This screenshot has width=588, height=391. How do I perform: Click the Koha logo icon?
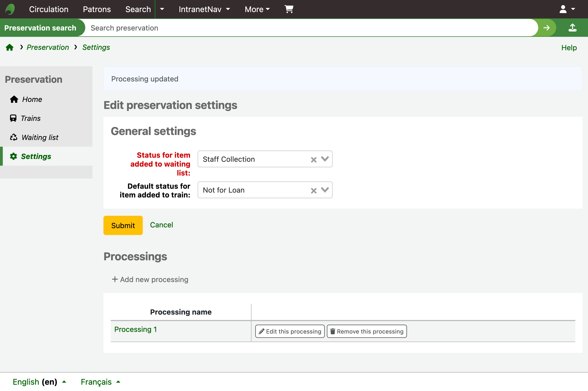pyautogui.click(x=10, y=9)
